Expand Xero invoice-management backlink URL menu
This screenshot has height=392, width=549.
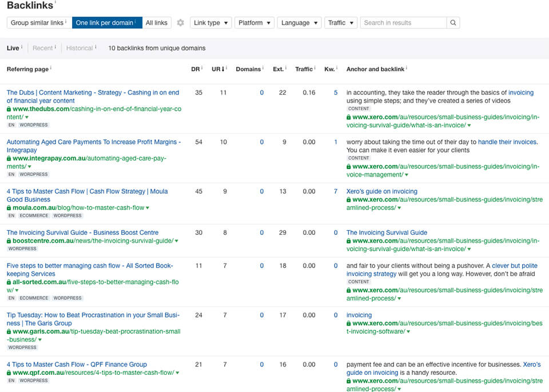coord(407,175)
